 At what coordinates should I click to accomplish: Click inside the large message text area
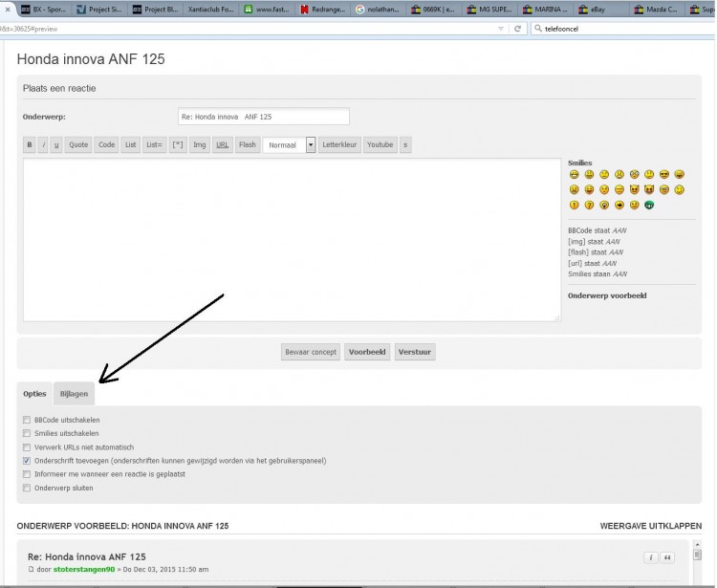point(292,240)
